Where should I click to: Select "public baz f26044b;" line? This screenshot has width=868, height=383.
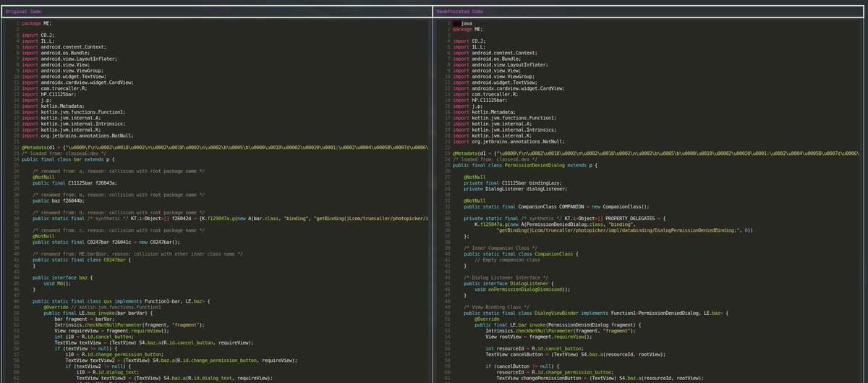pos(60,201)
